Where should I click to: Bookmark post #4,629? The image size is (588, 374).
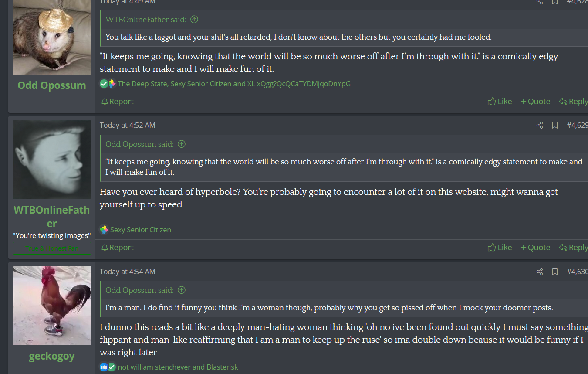555,125
